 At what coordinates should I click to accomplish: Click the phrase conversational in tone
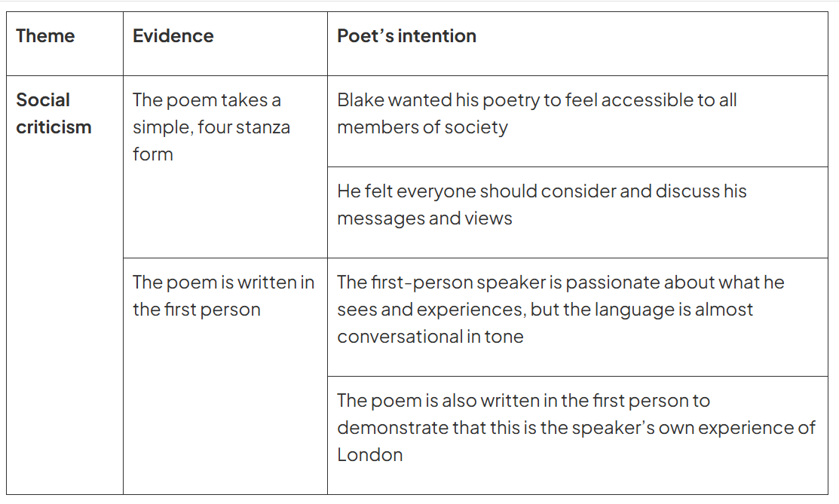[430, 337]
